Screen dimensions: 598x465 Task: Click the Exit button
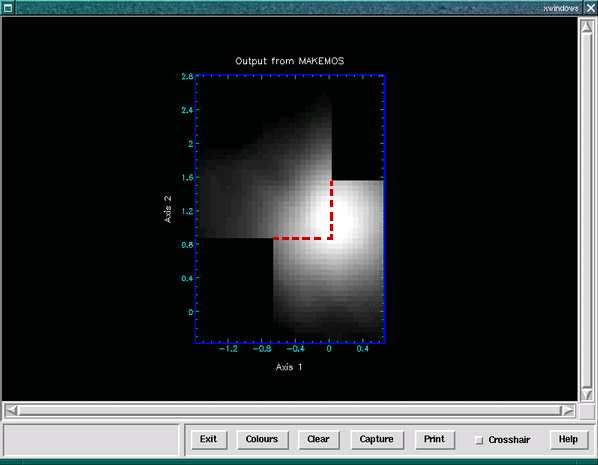click(209, 439)
